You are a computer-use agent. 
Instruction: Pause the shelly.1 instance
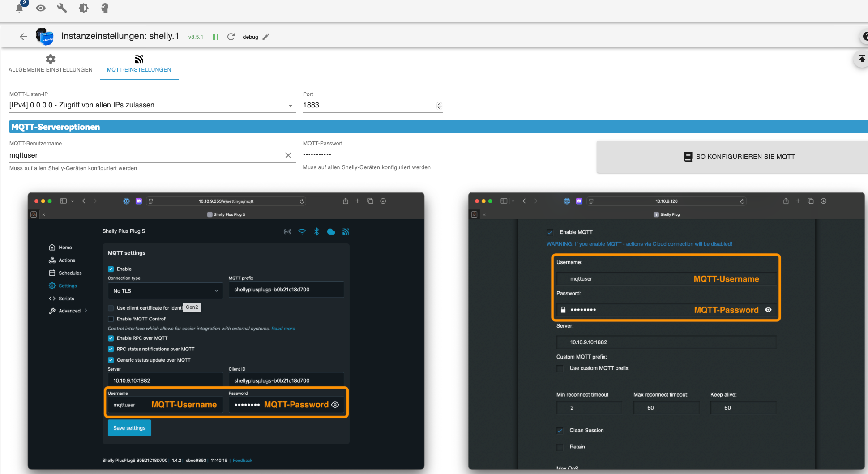pyautogui.click(x=216, y=37)
